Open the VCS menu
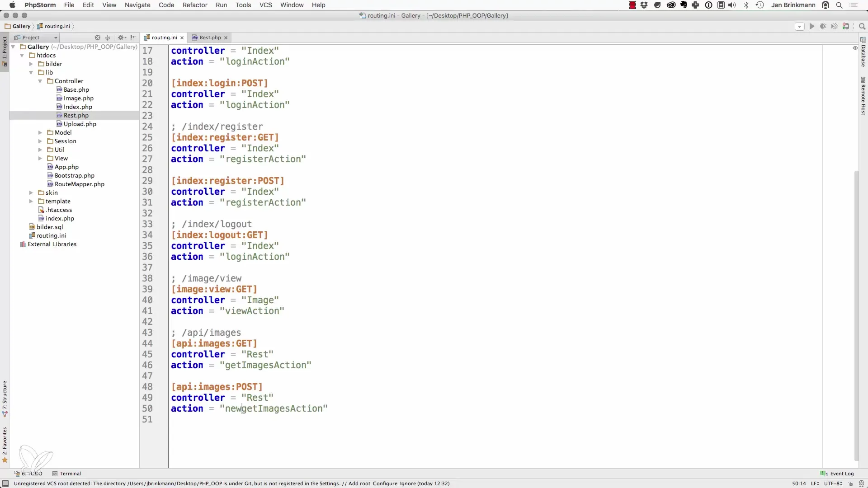 pyautogui.click(x=266, y=5)
